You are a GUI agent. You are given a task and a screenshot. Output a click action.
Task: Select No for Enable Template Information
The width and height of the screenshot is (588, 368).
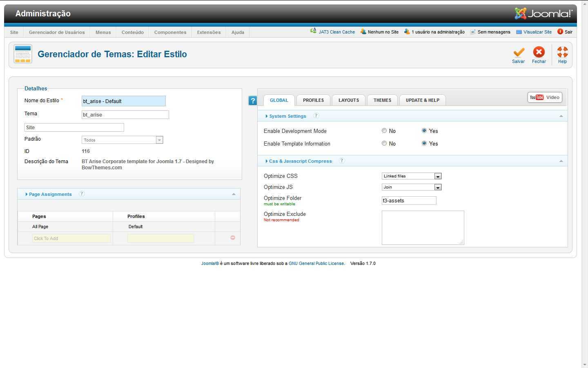click(x=384, y=144)
